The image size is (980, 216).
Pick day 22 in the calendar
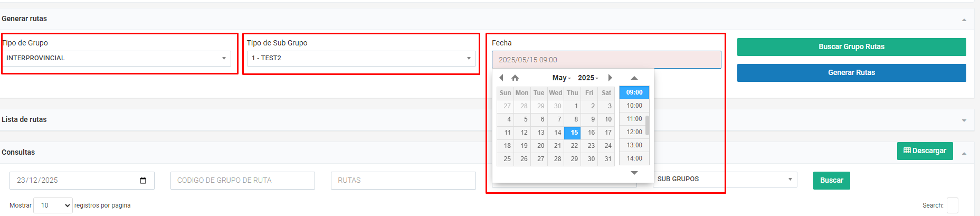pyautogui.click(x=574, y=146)
